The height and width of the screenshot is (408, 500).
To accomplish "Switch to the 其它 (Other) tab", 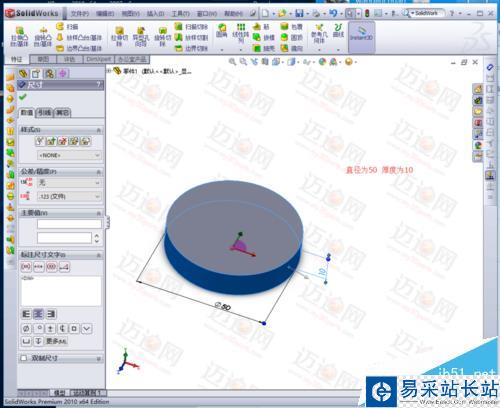I will (62, 112).
